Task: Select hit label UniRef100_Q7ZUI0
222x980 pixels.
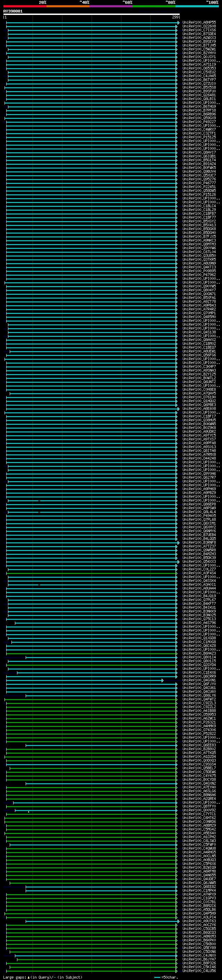Action: pos(199,84)
